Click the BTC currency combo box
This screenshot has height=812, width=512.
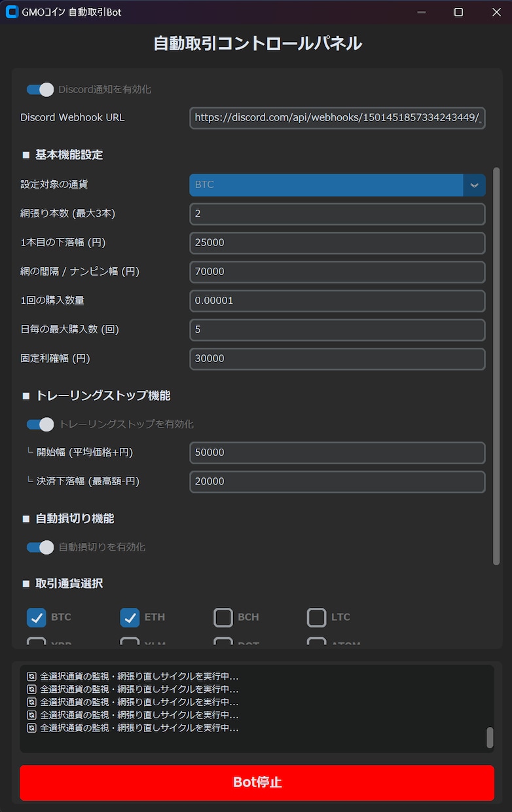(x=337, y=185)
